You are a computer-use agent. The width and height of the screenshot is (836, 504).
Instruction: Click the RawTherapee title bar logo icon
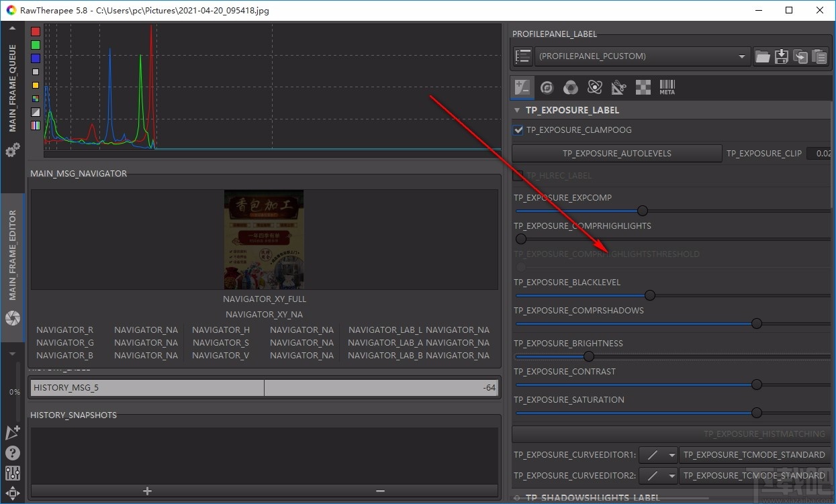click(11, 11)
